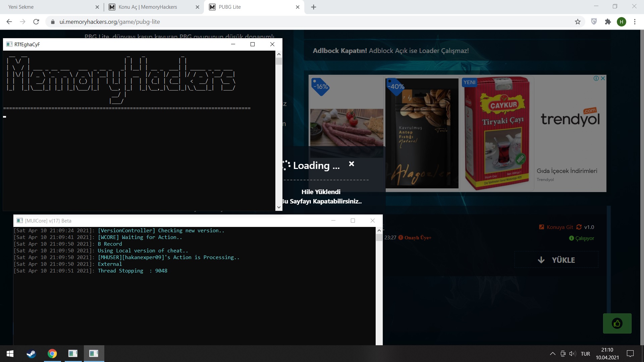
Task: Open the Chrome three-dot menu
Action: [x=635, y=22]
